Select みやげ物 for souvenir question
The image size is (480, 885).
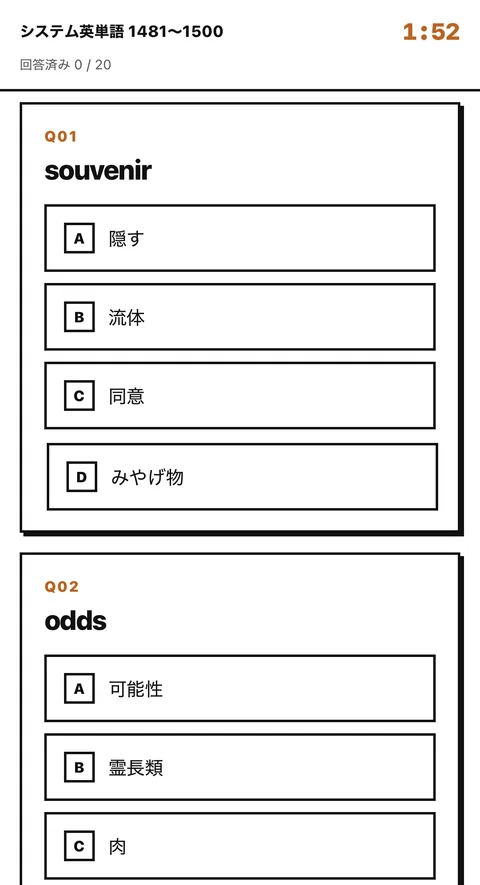coord(242,477)
